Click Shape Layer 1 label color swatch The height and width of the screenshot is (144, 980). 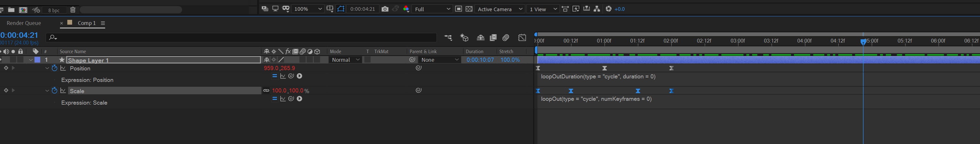coord(37,60)
